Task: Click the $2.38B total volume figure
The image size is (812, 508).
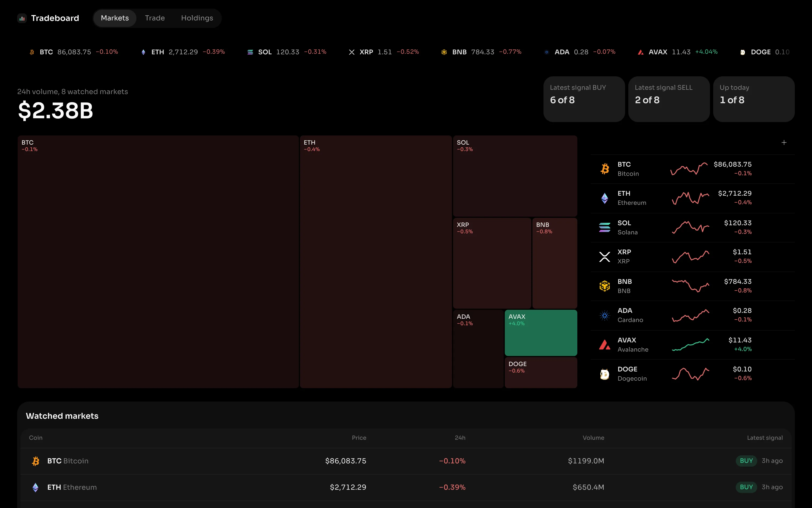Action: [x=55, y=110]
